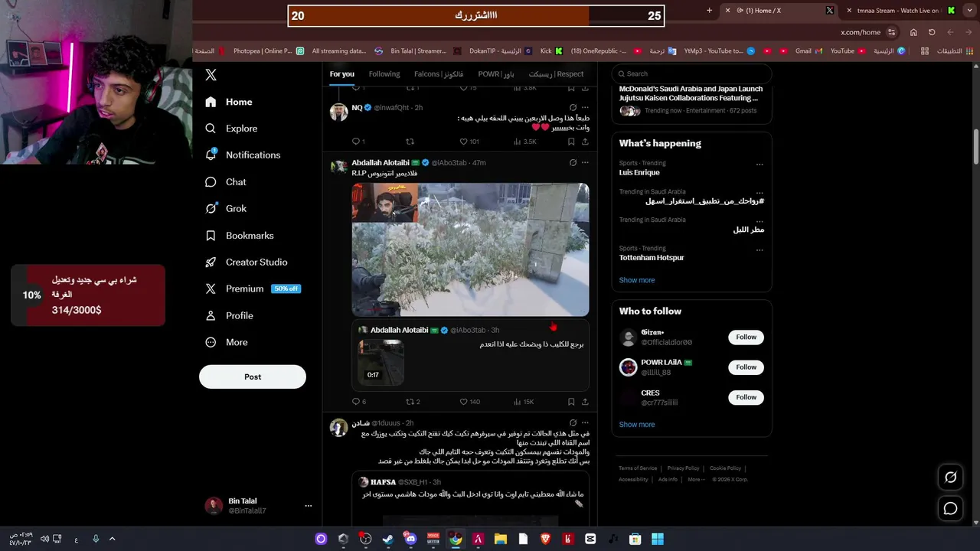Reply to the NQ post

(x=356, y=142)
